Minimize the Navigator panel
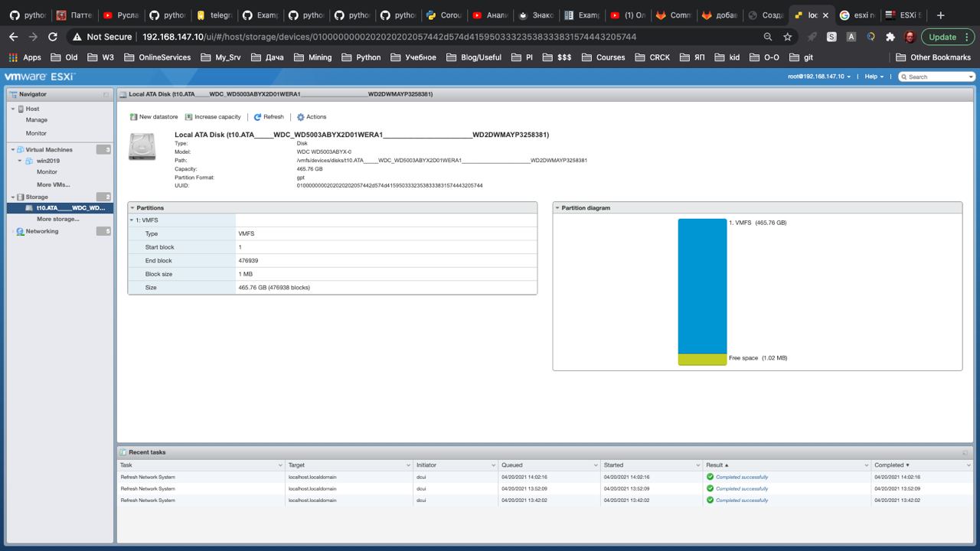The height and width of the screenshot is (551, 980). tap(106, 94)
